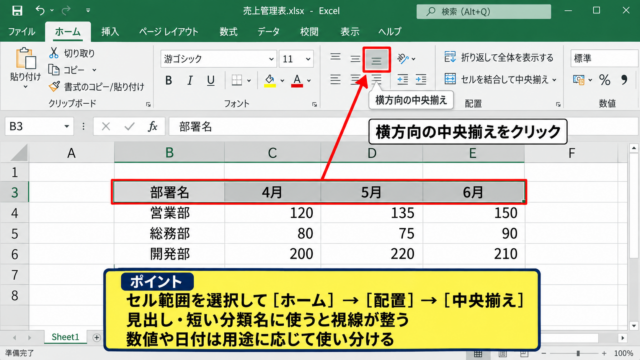Click 書式のコピー/貼り付け format painter
Image resolution: width=640 pixels, height=360 pixels.
click(x=96, y=87)
